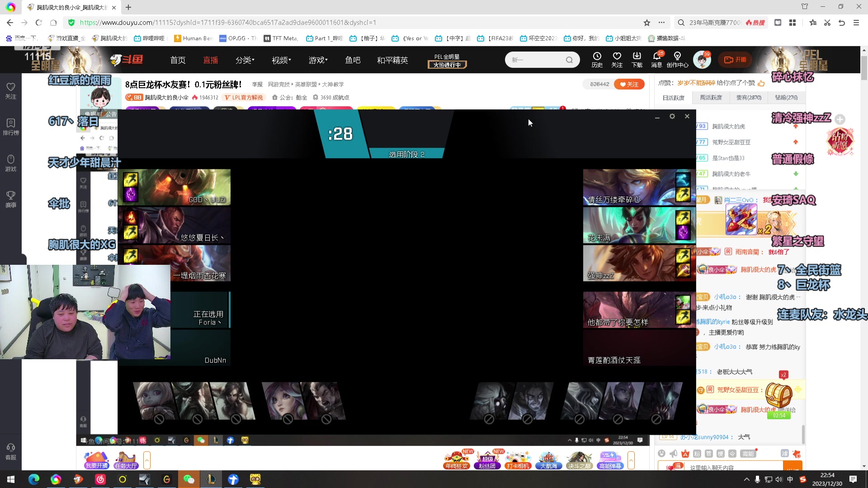Open the browser more-options ellipsis menu
This screenshot has width=868, height=488.
[661, 23]
